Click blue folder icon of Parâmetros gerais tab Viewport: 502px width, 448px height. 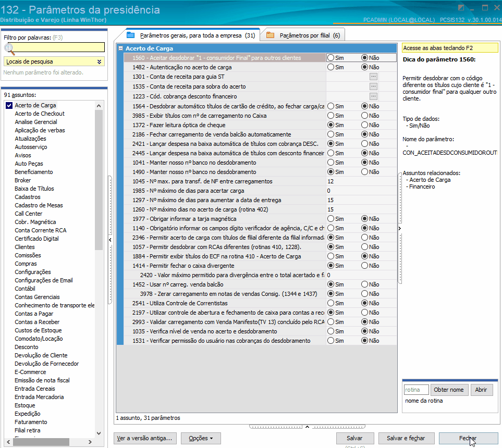click(131, 35)
